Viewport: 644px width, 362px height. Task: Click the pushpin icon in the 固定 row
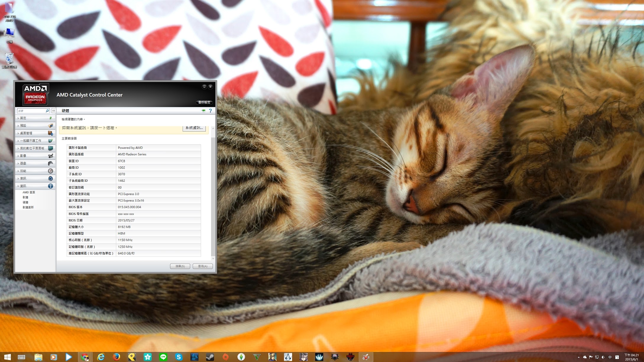click(51, 118)
